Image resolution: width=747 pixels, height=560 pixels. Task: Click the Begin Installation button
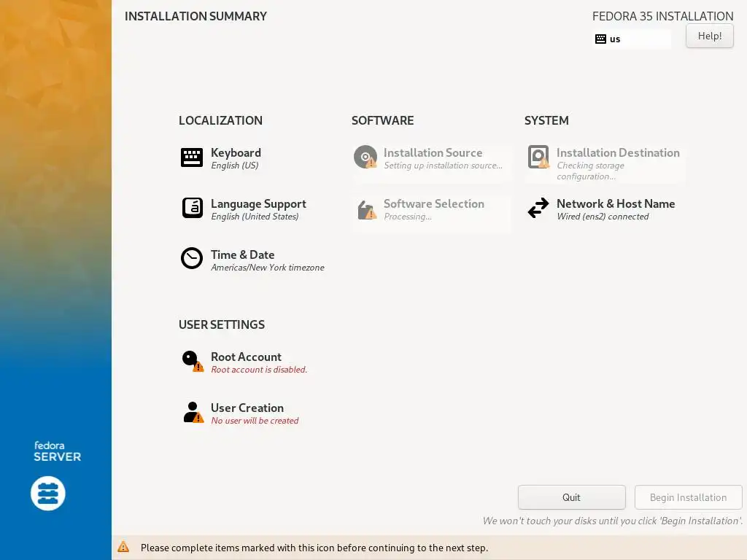pyautogui.click(x=688, y=497)
